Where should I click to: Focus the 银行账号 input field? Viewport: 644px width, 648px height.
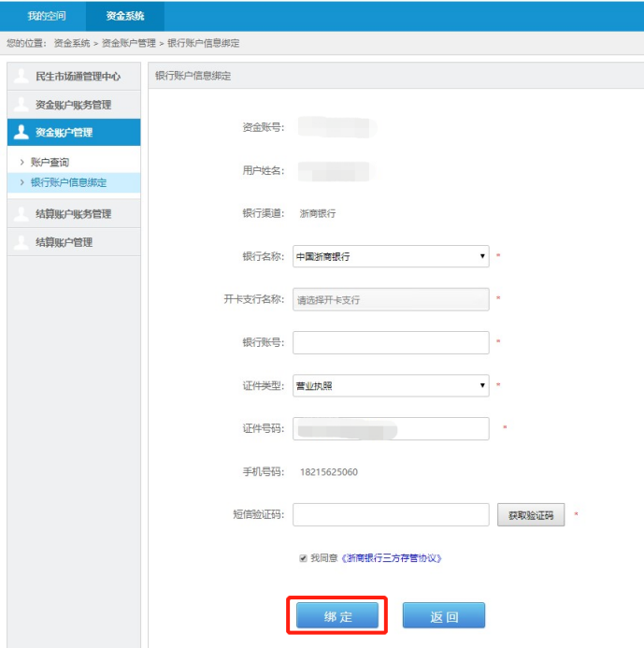pos(391,342)
